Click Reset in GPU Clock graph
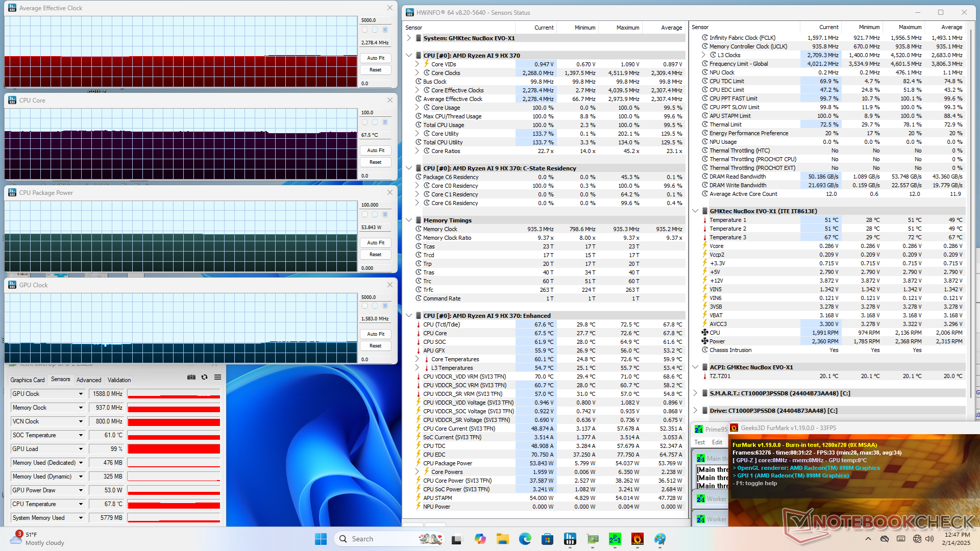This screenshot has height=551, width=980. (376, 346)
